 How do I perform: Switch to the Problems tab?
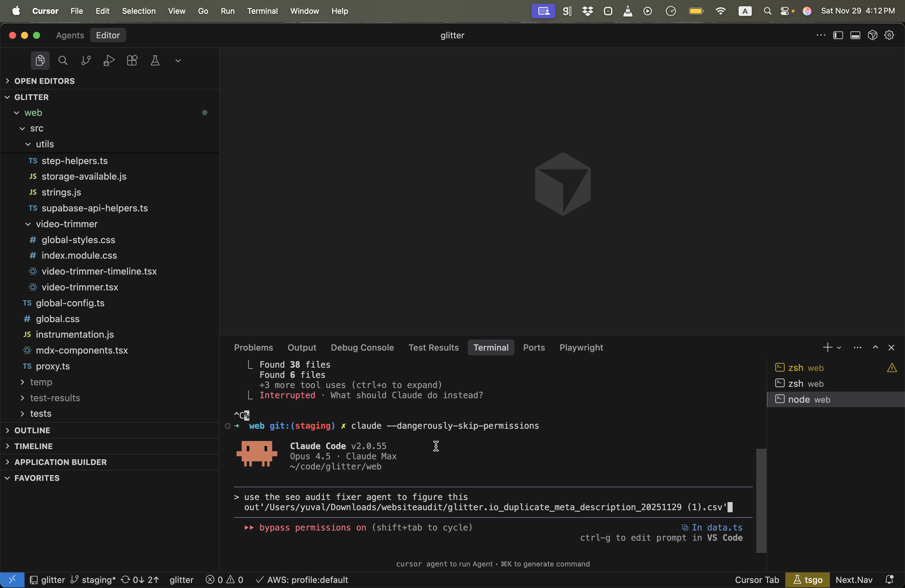click(253, 348)
